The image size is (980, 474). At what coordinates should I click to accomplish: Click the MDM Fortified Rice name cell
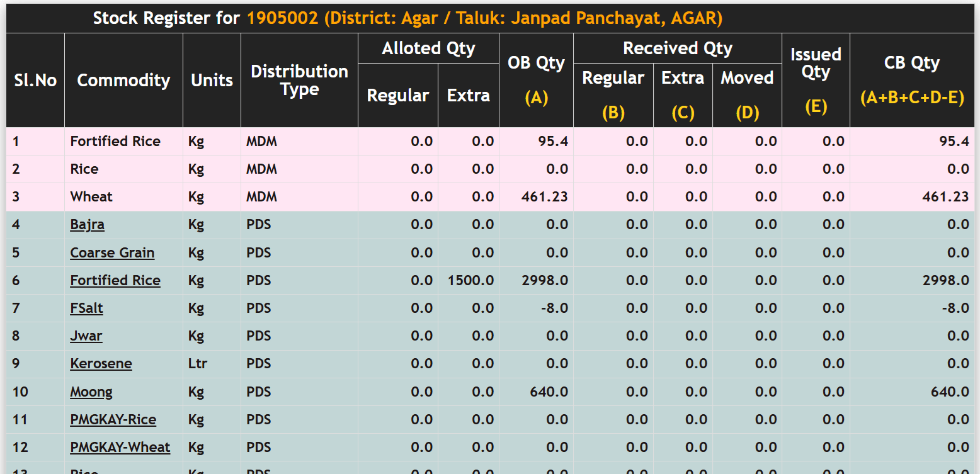tap(123, 142)
